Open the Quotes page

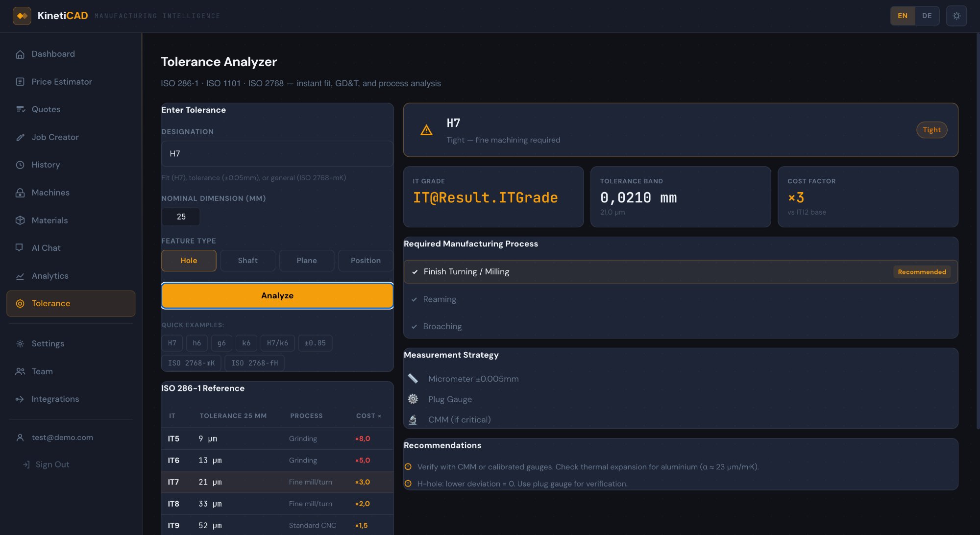pyautogui.click(x=46, y=109)
